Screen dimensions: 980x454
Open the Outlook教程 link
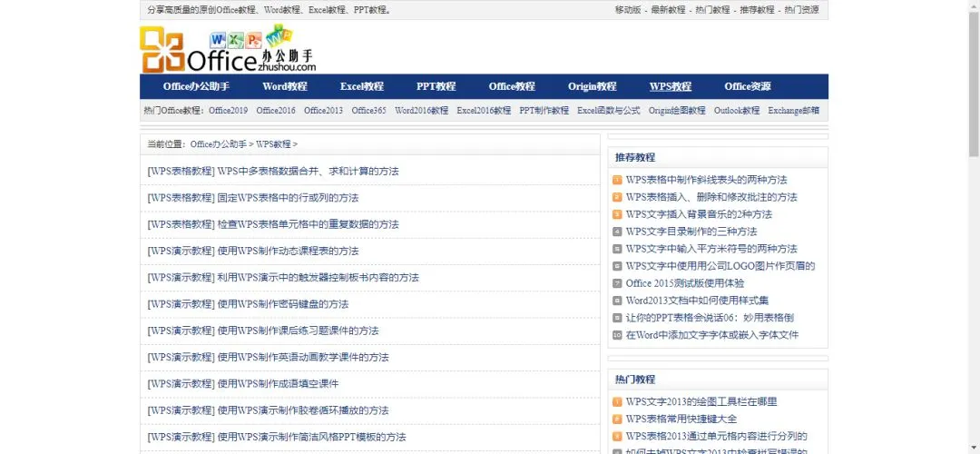737,111
